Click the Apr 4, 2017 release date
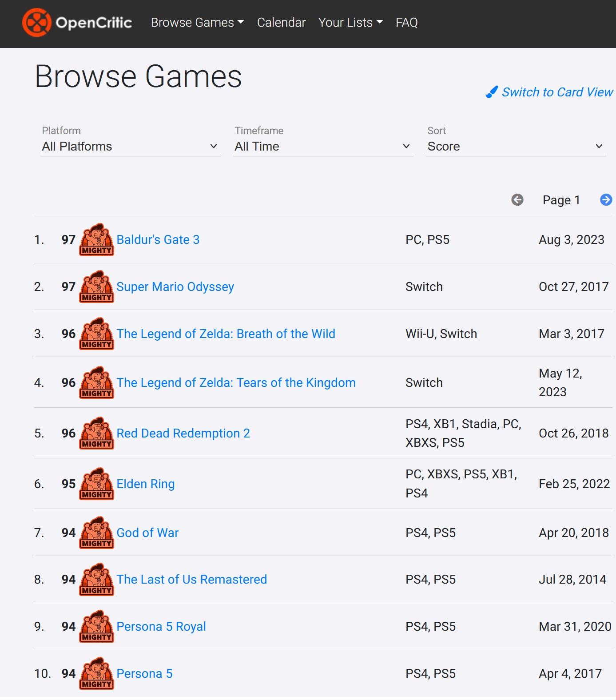 570,673
